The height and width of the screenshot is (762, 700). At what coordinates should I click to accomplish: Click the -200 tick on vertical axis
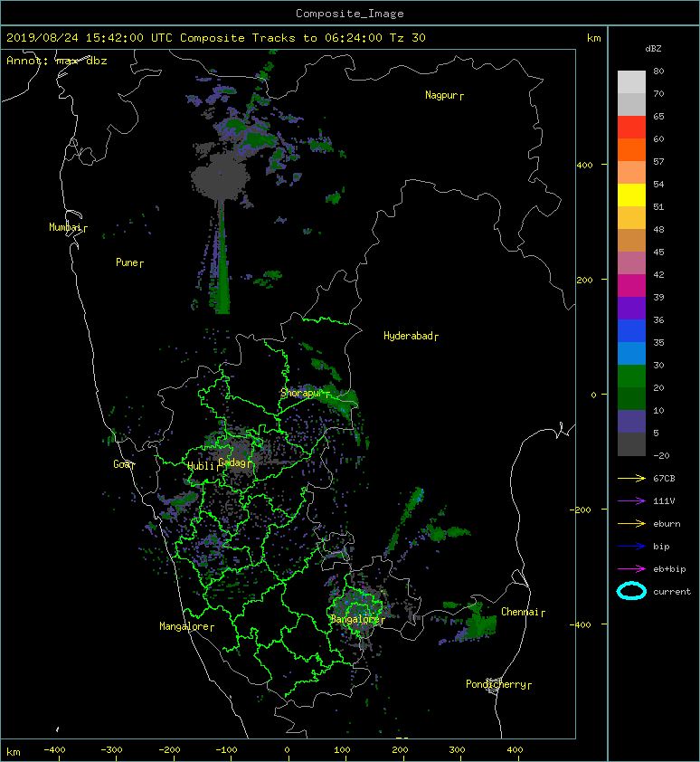(x=581, y=510)
